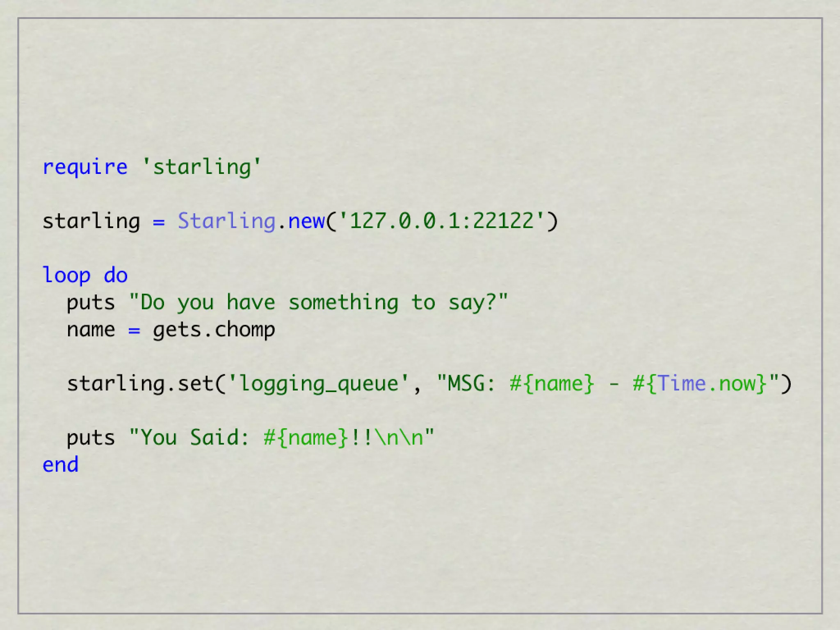Image resolution: width=840 pixels, height=630 pixels.
Task: Click the 'starling' variable on assignment line
Action: point(91,221)
